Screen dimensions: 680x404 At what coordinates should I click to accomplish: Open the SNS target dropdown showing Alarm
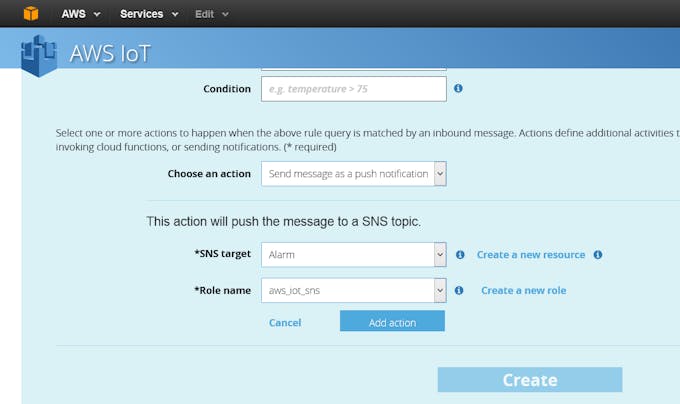coord(353,254)
